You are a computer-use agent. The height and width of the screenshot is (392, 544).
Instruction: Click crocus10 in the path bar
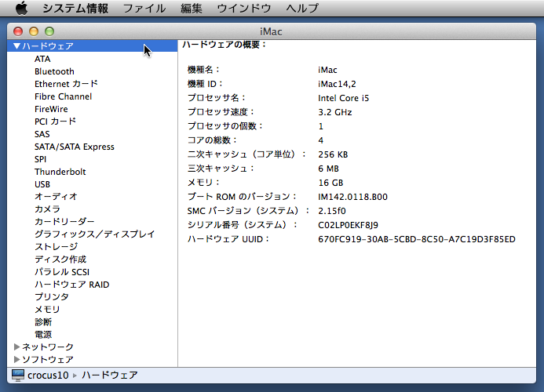[48, 376]
